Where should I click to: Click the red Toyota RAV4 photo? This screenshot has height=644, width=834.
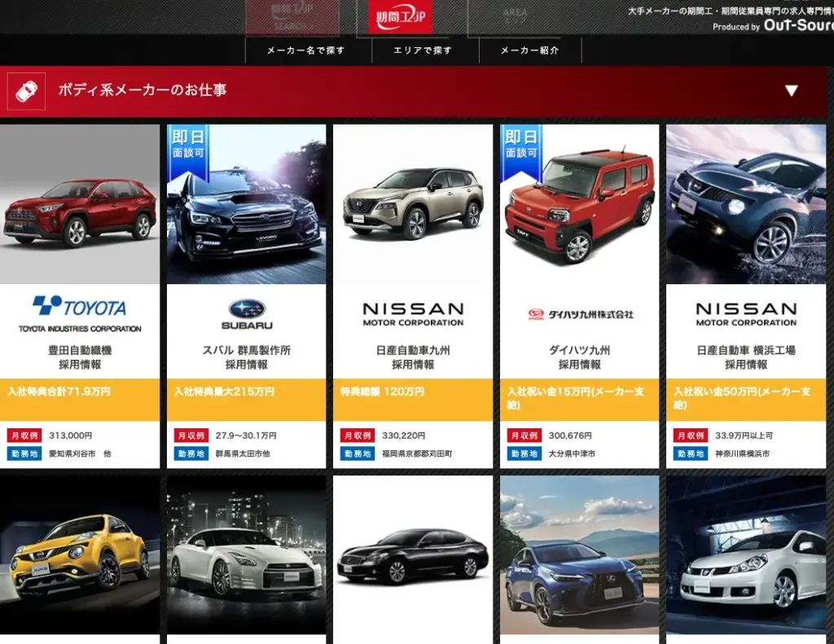(x=80, y=204)
